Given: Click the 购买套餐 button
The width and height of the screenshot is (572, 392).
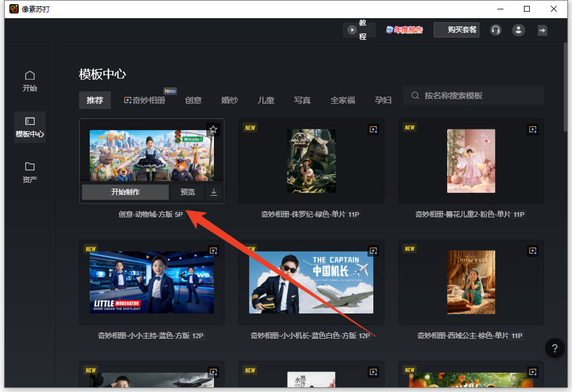Looking at the screenshot, I should (x=457, y=30).
